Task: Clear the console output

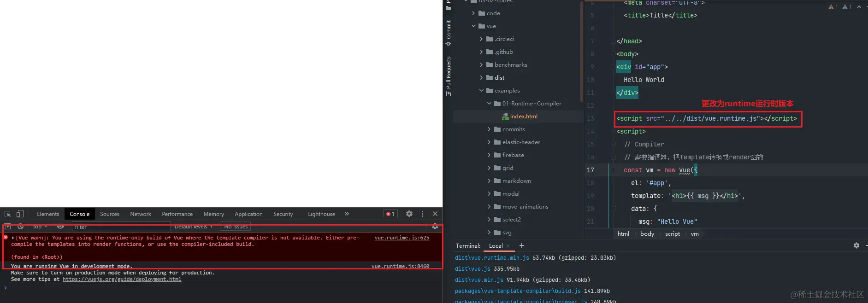Action: [20, 227]
